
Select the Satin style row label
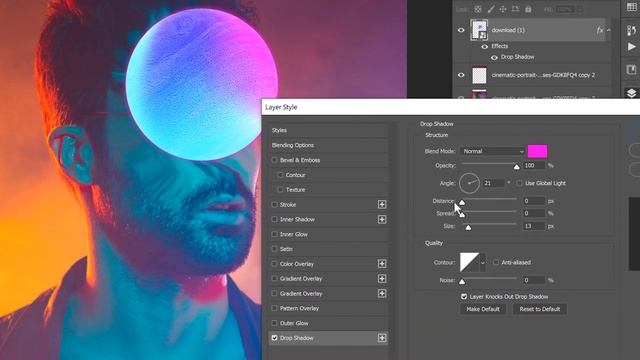click(286, 249)
